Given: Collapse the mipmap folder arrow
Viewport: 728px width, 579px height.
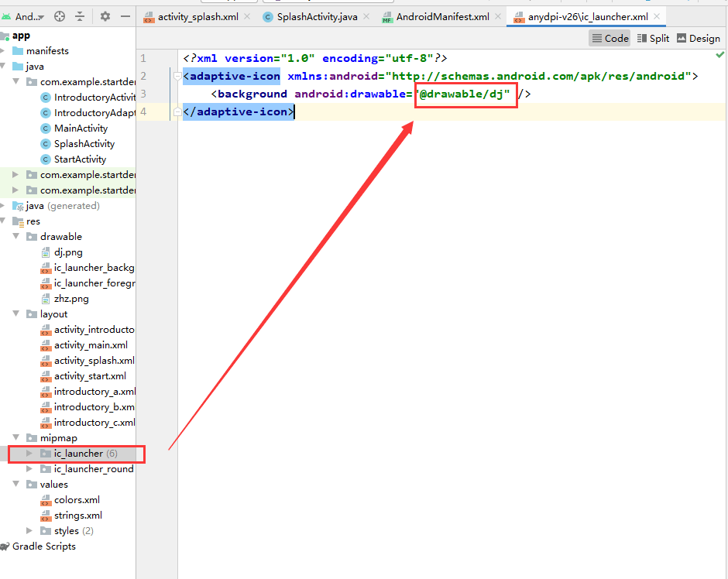Looking at the screenshot, I should [x=15, y=438].
